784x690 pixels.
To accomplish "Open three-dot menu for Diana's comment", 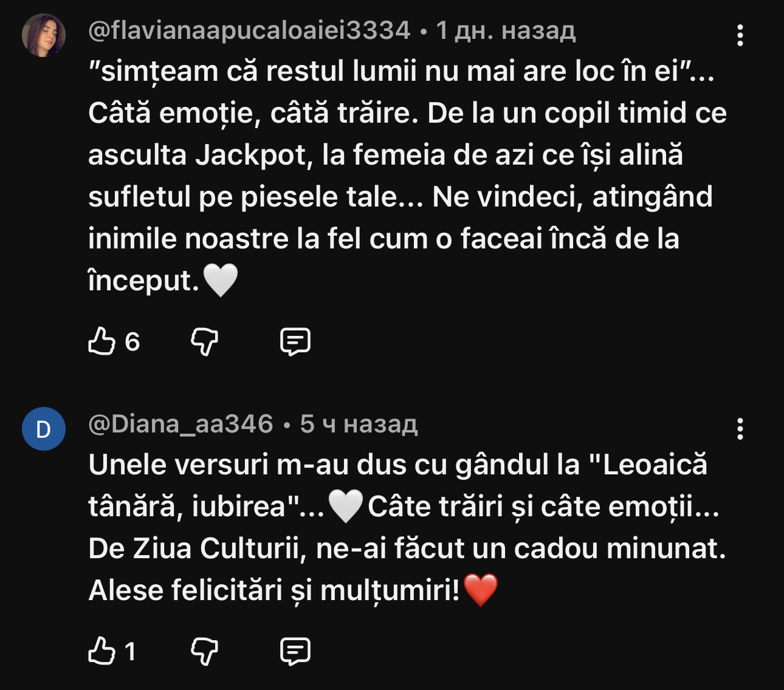I will tap(740, 429).
